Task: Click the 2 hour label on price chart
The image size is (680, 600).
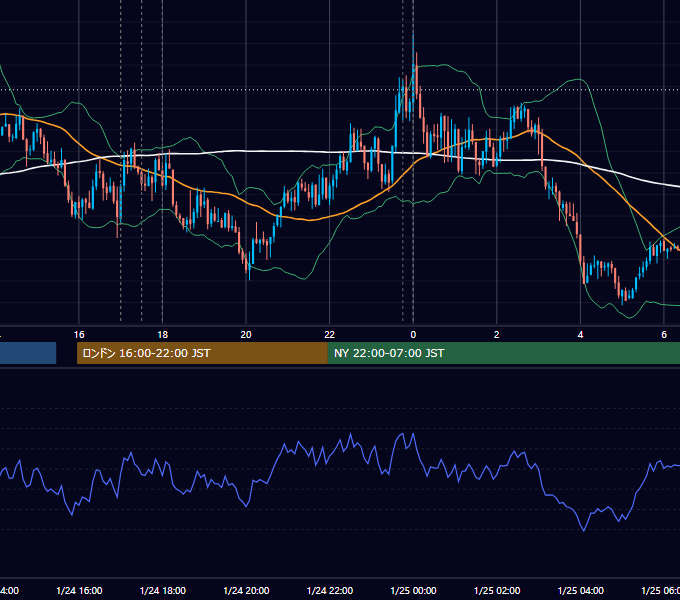Action: pos(497,335)
